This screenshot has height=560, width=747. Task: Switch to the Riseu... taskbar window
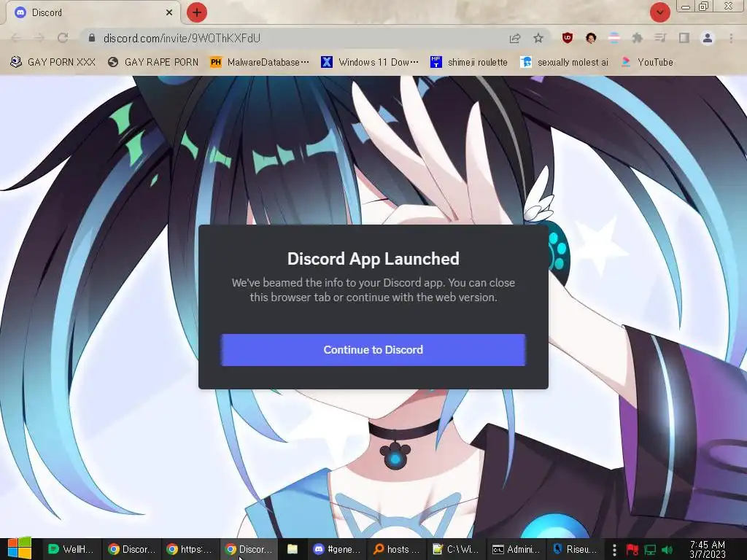click(575, 550)
